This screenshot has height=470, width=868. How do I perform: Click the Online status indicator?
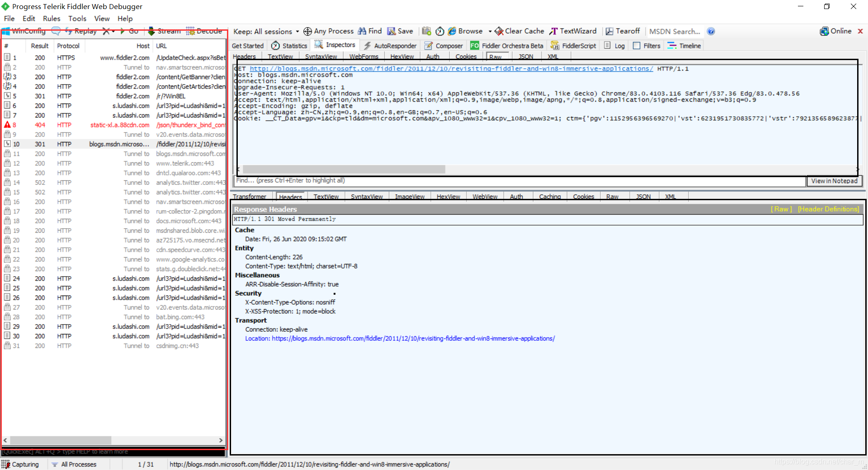pos(835,31)
